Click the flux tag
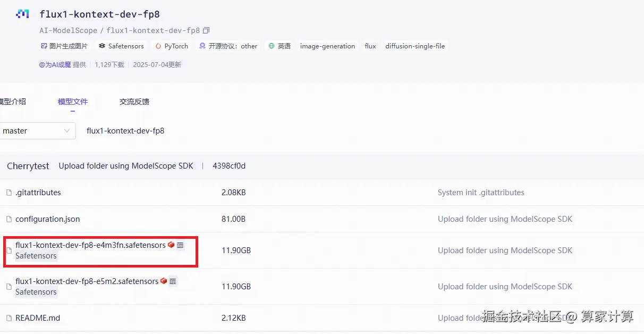 pos(370,46)
